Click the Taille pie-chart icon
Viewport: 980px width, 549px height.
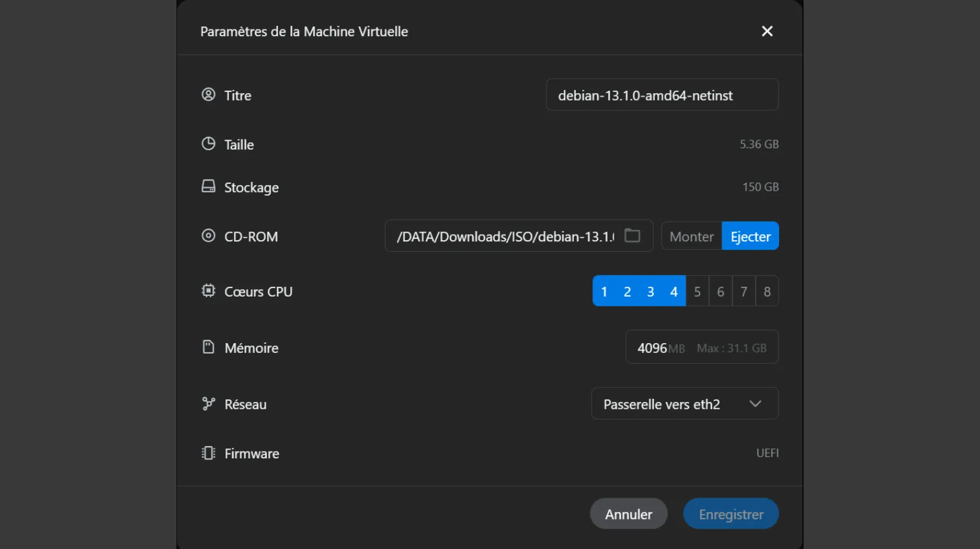[208, 143]
